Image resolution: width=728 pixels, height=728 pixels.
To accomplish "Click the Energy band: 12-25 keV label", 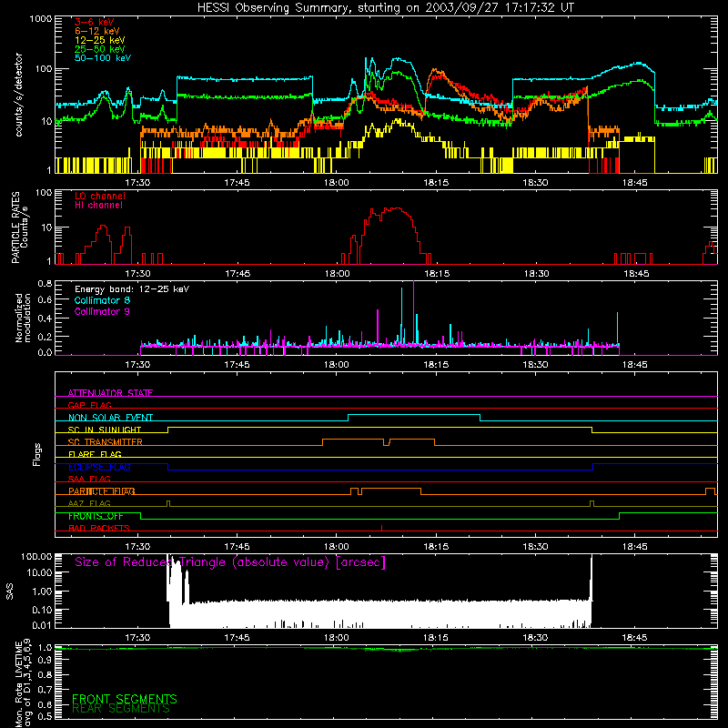I will [x=132, y=289].
